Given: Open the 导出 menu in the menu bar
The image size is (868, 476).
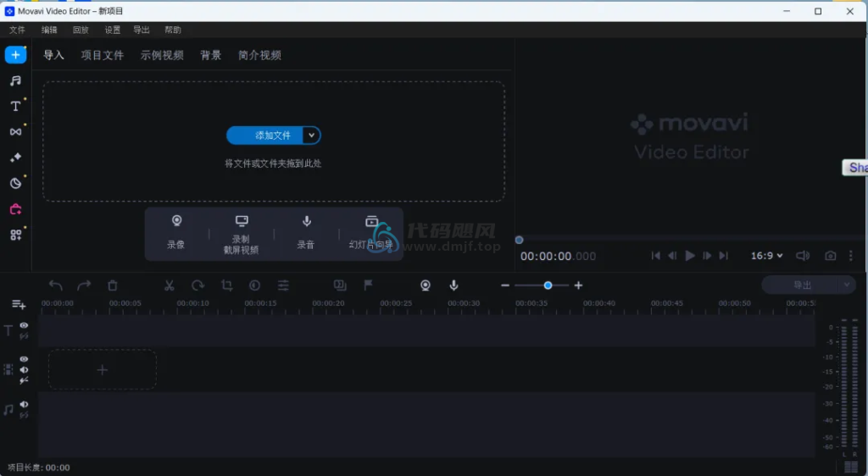Looking at the screenshot, I should 142,30.
